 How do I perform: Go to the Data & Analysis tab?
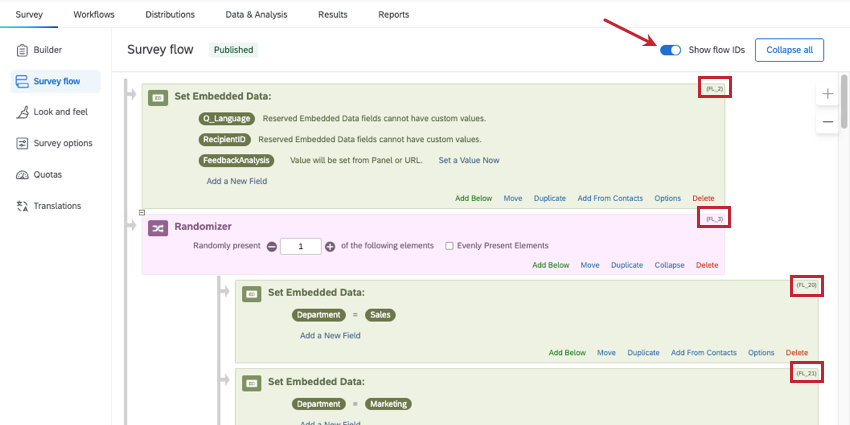[x=256, y=15]
